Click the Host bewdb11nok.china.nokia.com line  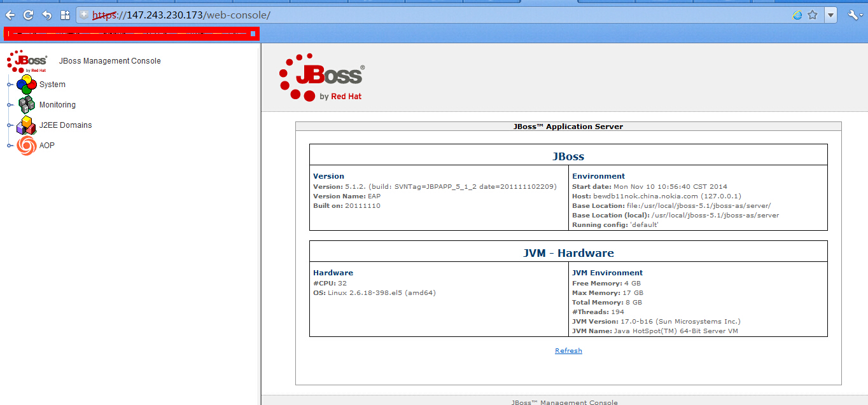657,196
